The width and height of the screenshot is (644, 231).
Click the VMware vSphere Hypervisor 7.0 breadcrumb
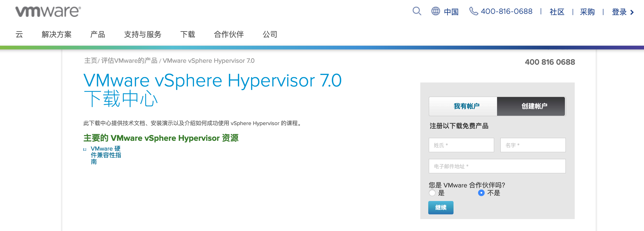pos(209,61)
